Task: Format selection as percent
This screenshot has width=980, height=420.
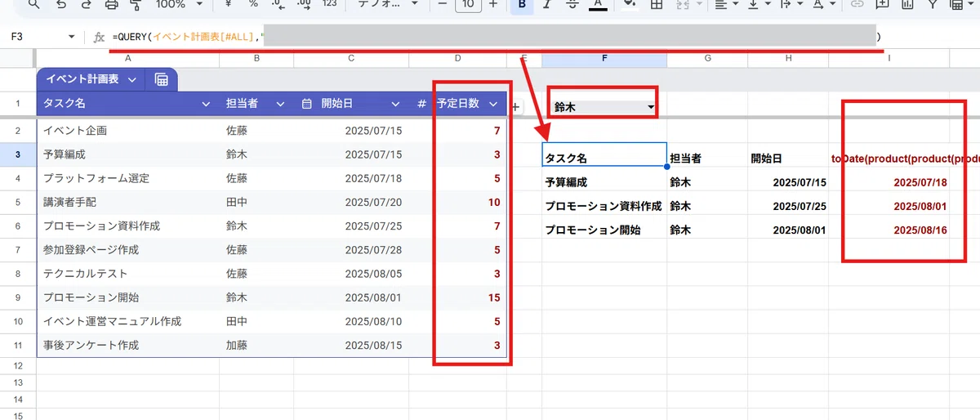Action: [254, 4]
